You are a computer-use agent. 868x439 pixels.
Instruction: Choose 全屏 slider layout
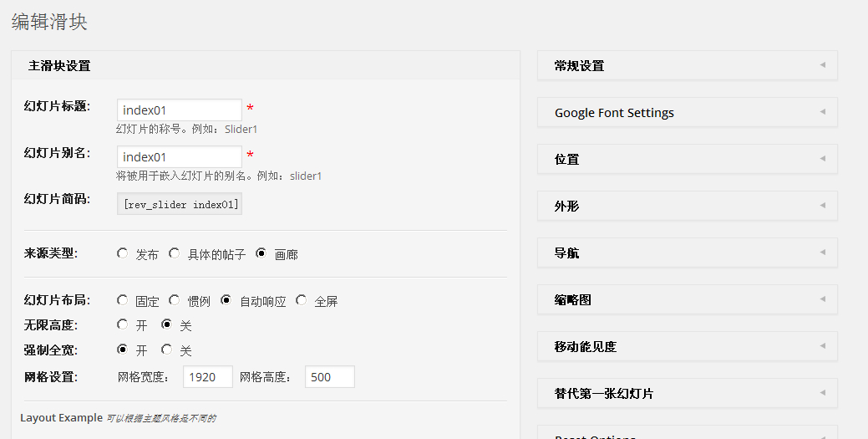302,300
